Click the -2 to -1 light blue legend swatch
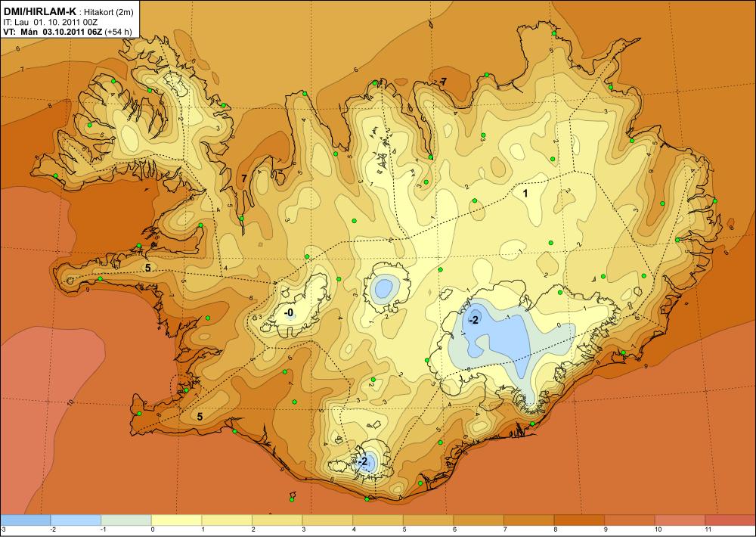 76,520
